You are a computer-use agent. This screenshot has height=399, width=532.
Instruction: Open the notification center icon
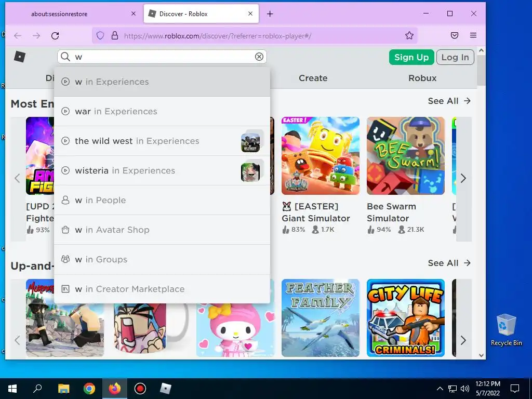coord(515,389)
